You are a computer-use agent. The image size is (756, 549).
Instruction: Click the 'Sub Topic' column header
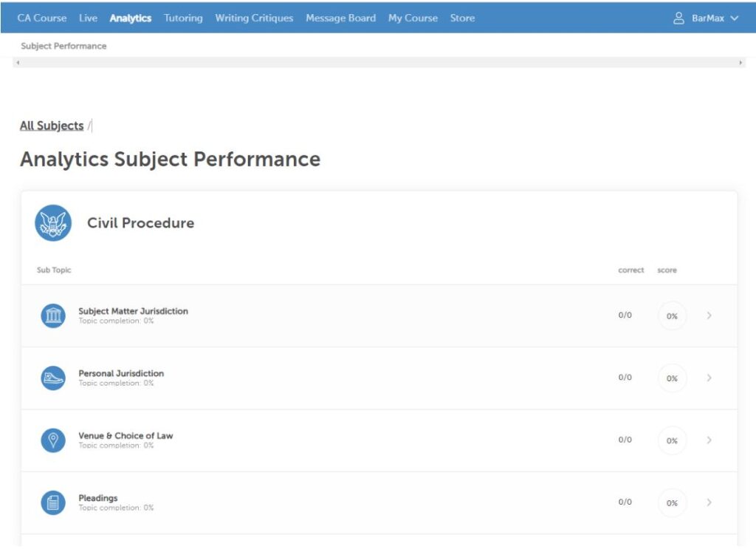(x=54, y=270)
